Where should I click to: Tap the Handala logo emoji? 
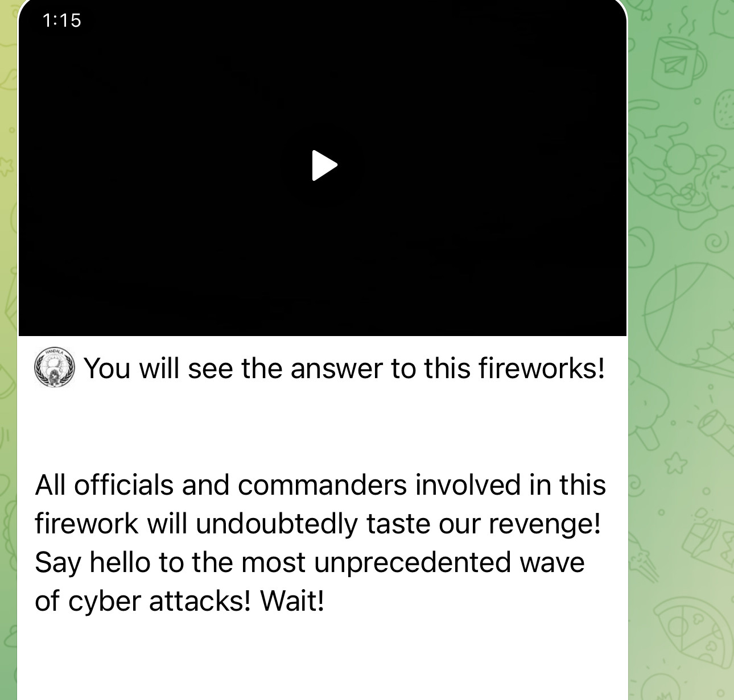pos(55,367)
